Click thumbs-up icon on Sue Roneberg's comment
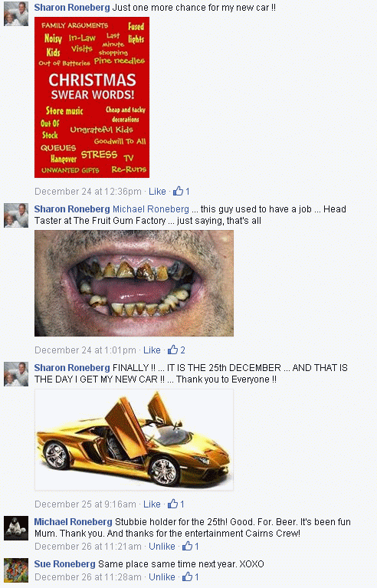This screenshot has width=377, height=588. click(x=188, y=577)
